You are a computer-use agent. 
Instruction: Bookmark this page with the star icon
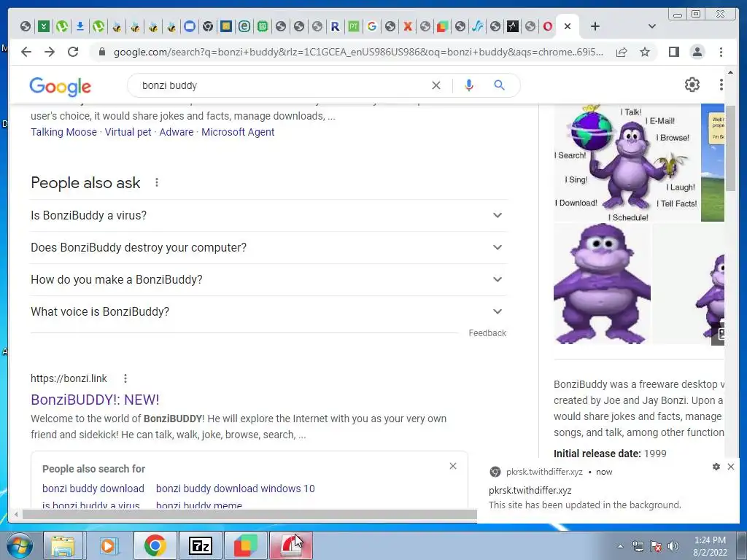pyautogui.click(x=645, y=52)
